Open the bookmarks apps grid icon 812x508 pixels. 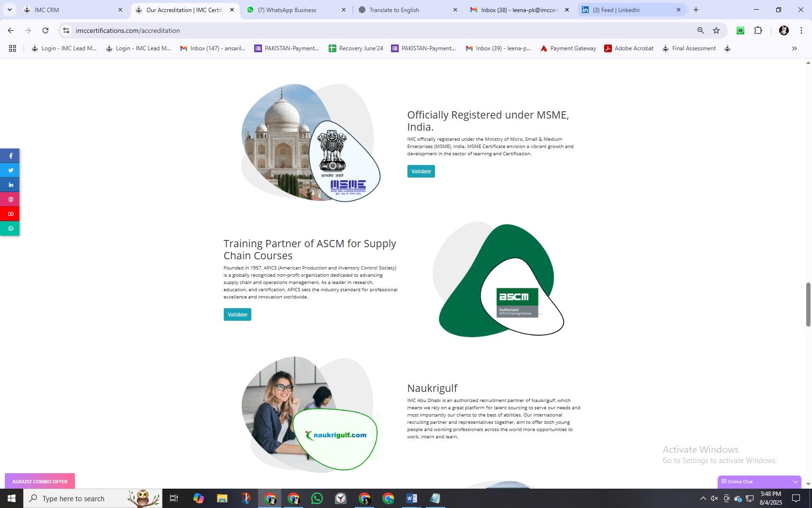(x=13, y=48)
